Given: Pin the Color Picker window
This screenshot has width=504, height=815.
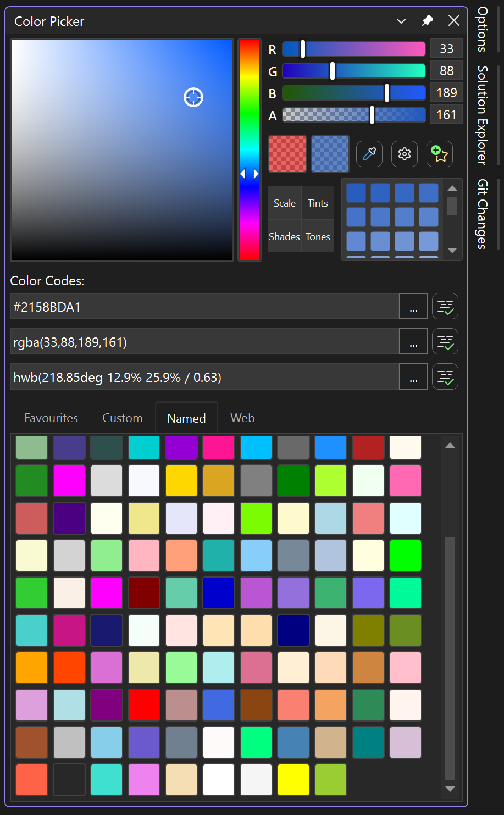Looking at the screenshot, I should pos(427,20).
